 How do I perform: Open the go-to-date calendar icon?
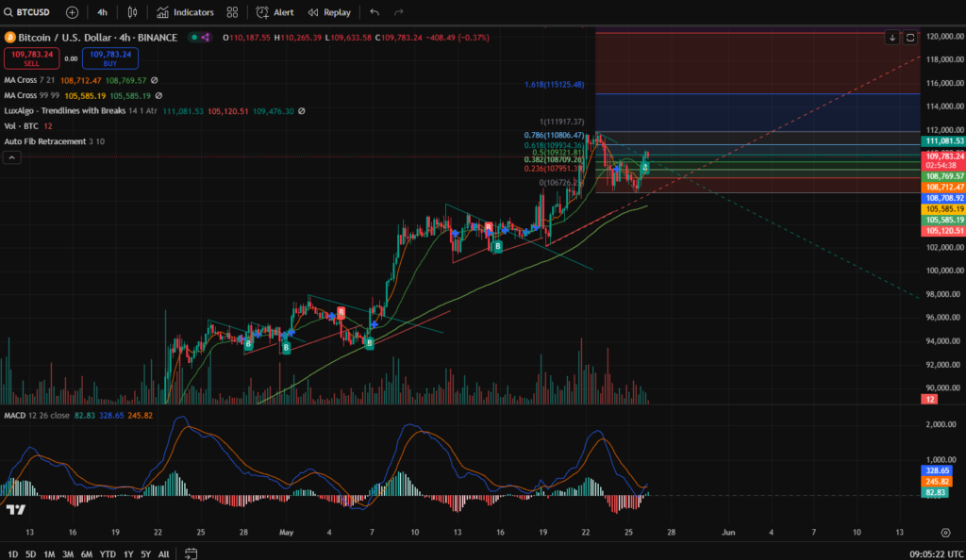pyautogui.click(x=191, y=553)
